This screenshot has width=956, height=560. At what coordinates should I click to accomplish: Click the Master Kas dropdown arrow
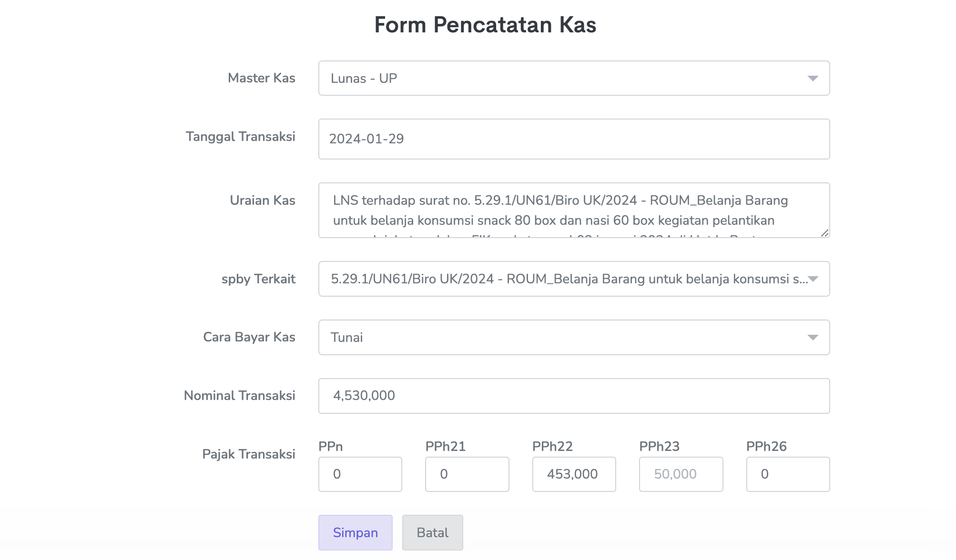[813, 79]
